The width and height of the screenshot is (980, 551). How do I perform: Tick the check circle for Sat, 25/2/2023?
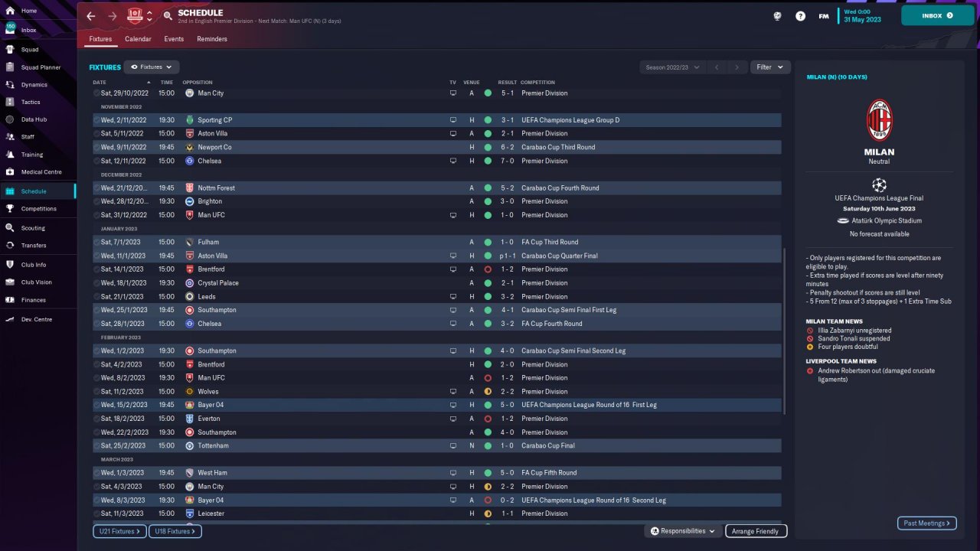97,445
